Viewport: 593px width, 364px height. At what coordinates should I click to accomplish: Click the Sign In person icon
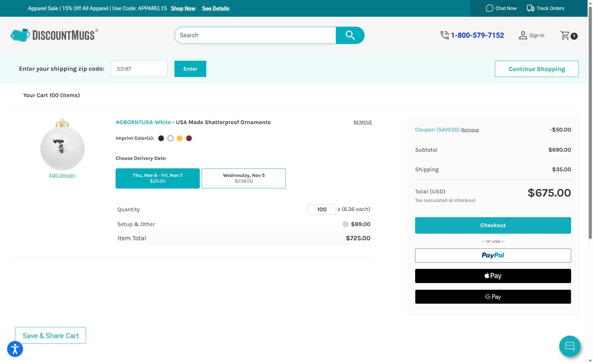(x=523, y=35)
